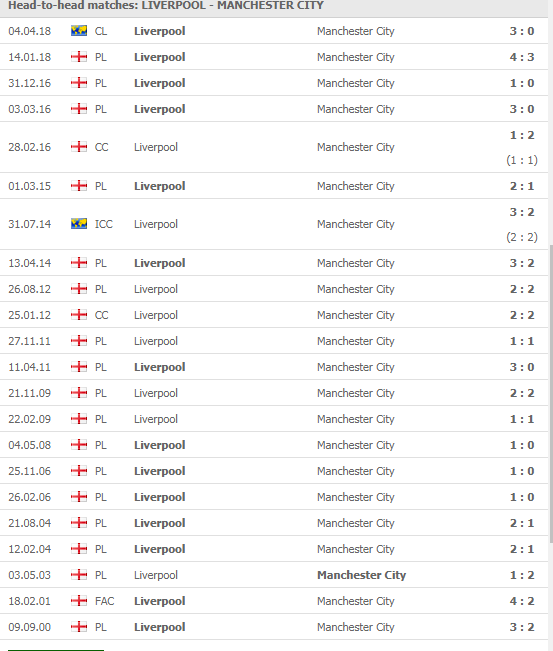Click England flag icon in 09.09.00 row

(79, 627)
